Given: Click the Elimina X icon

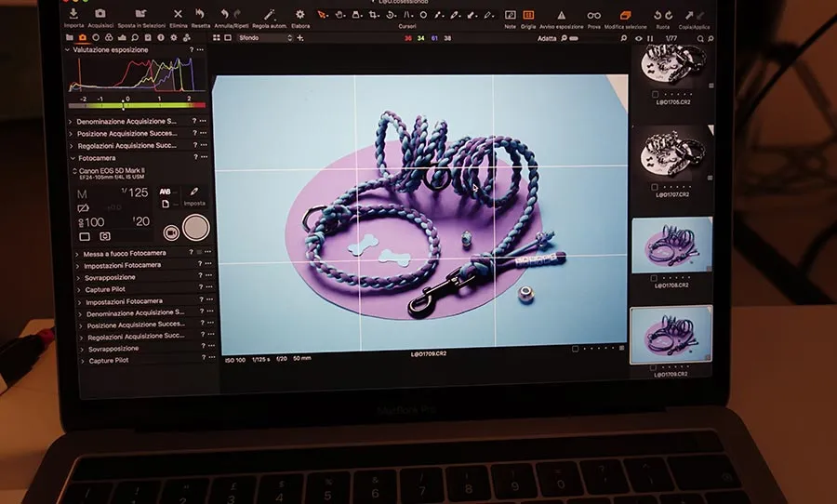Looking at the screenshot, I should click(178, 15).
